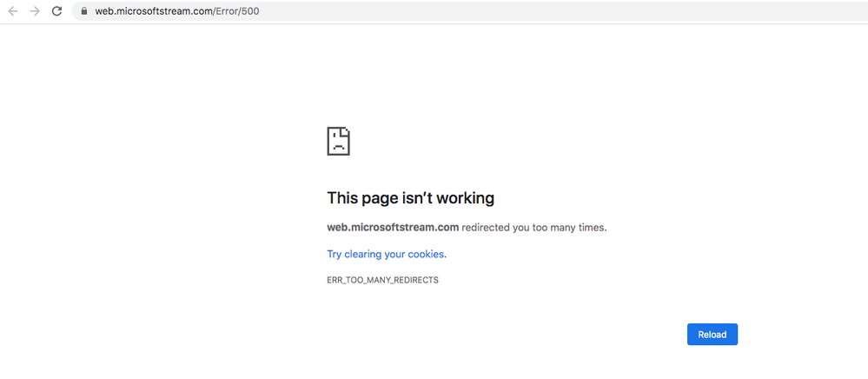Click the ERR_TOO_MANY_REDIRECTS error code text
868x379 pixels.
(x=382, y=281)
